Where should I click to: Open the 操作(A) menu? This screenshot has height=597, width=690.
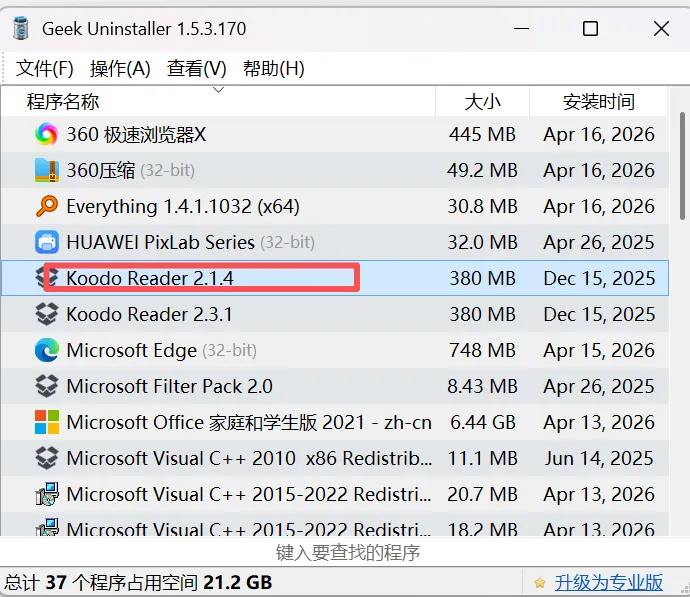pyautogui.click(x=120, y=69)
